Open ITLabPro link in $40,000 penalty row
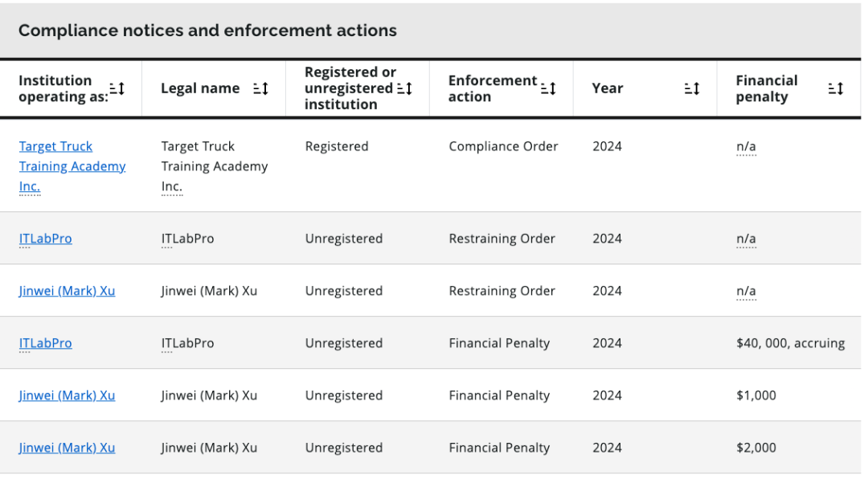868x479 pixels. pos(45,343)
